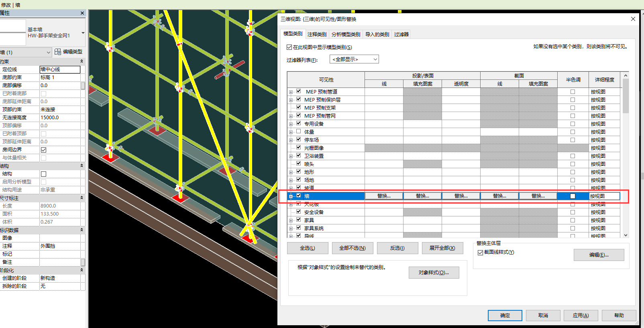Open the 过滤器列表 dropdown

(x=354, y=59)
